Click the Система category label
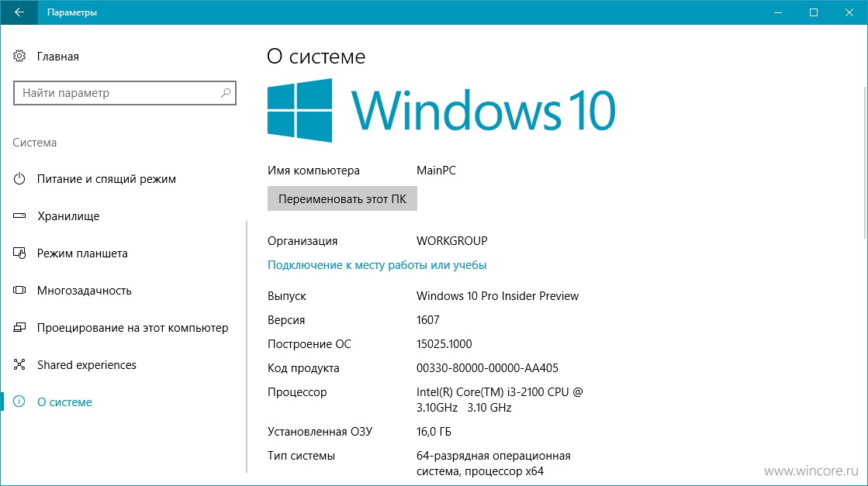The width and height of the screenshot is (868, 486). [x=34, y=142]
